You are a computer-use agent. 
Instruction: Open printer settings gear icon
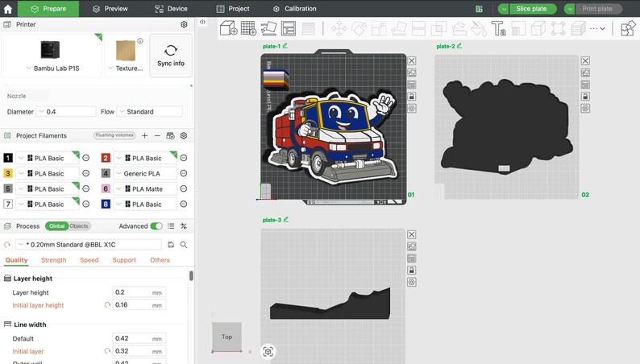click(184, 24)
